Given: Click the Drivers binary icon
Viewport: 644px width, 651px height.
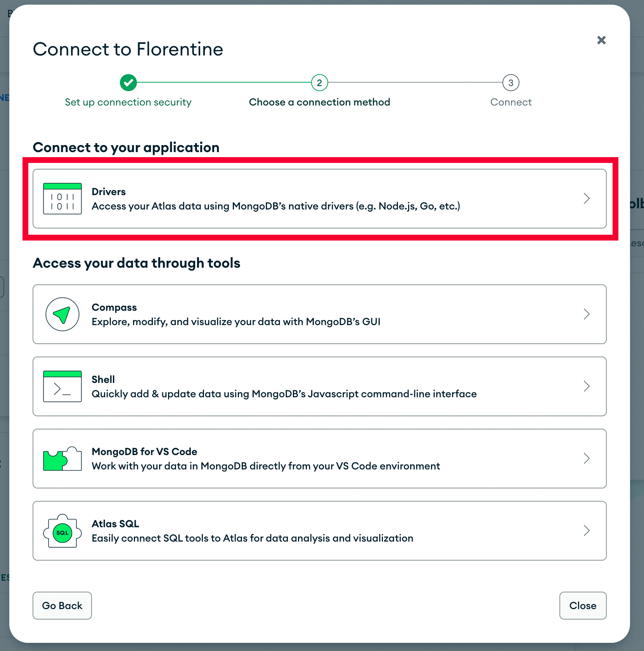Looking at the screenshot, I should (x=62, y=199).
